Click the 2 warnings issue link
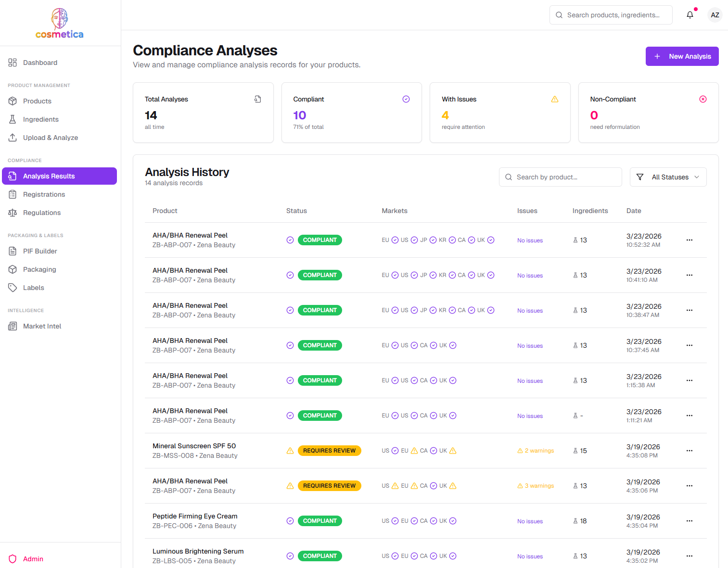728x568 pixels. click(536, 451)
